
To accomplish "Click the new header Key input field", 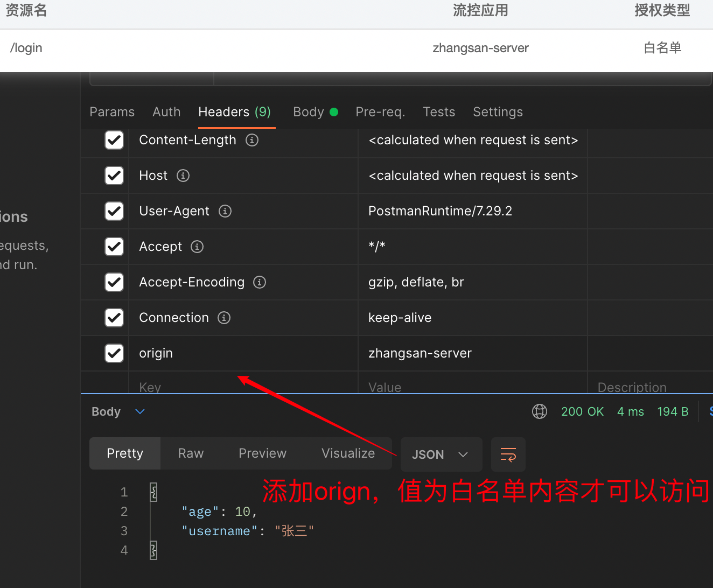I will pos(242,387).
